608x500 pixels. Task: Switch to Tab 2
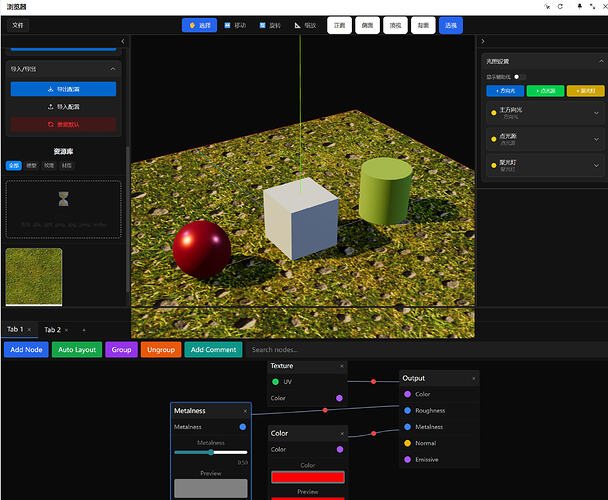pos(52,330)
